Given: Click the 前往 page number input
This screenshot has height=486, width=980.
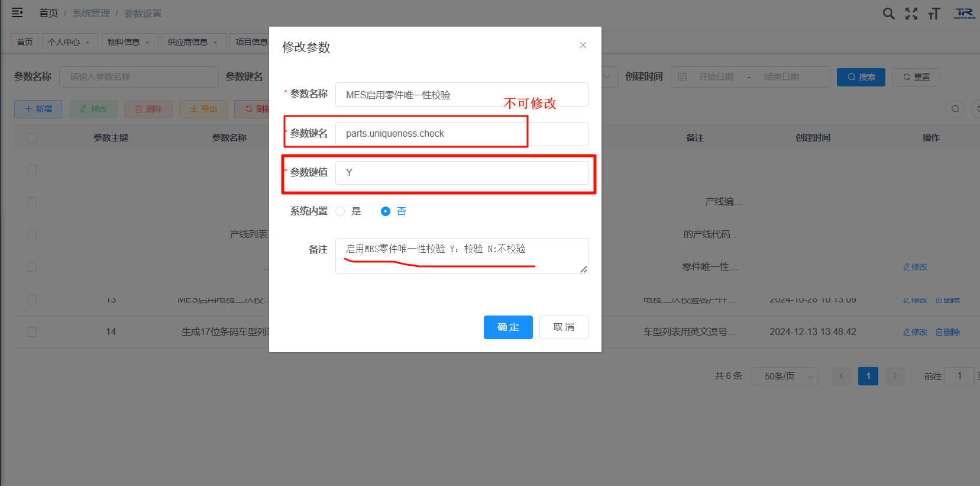Looking at the screenshot, I should [959, 376].
